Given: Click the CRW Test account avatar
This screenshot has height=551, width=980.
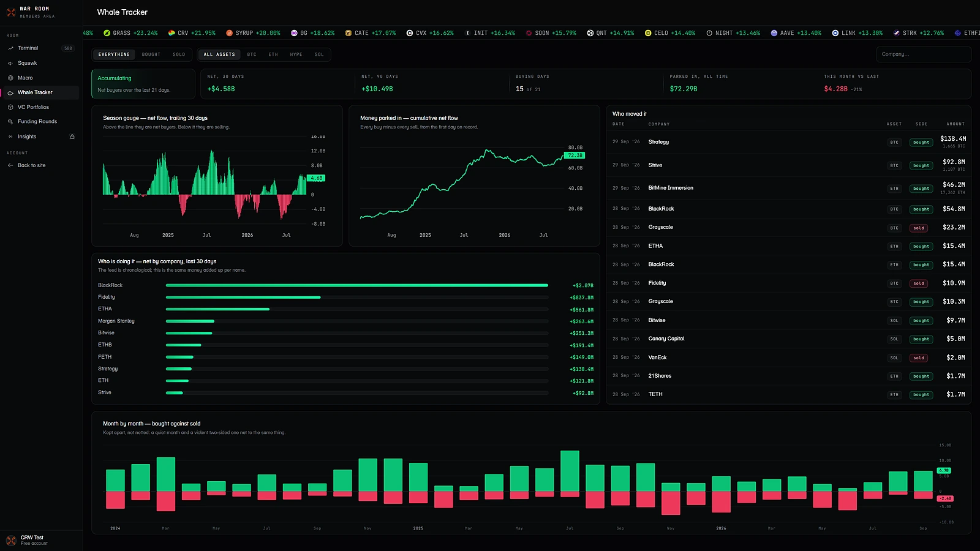Looking at the screenshot, I should click(11, 540).
